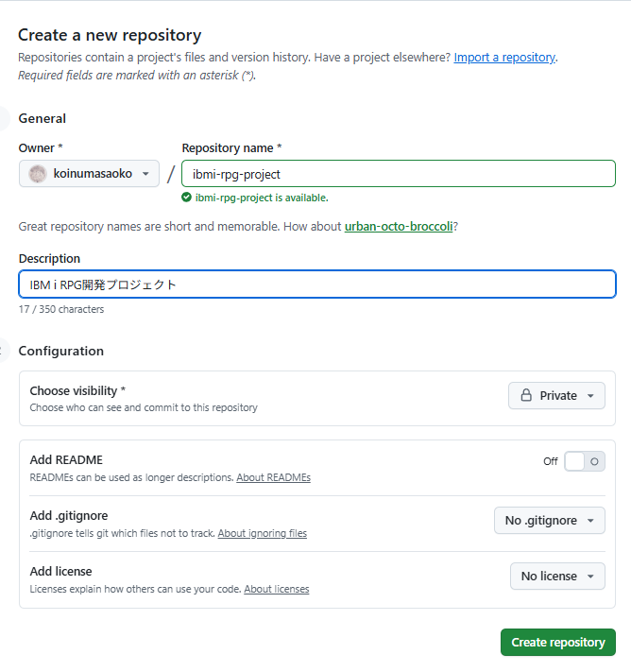Toggle the Add README switch on
The image size is (631, 672).
click(x=584, y=461)
